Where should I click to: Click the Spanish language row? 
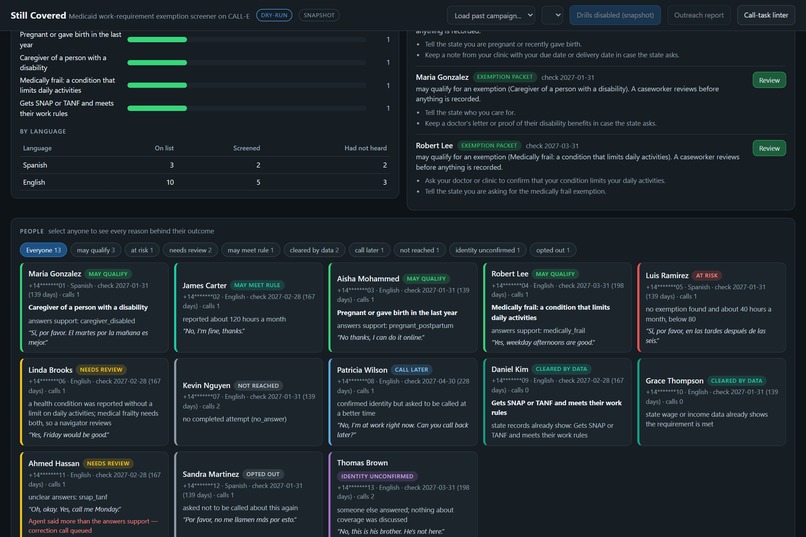(x=205, y=165)
